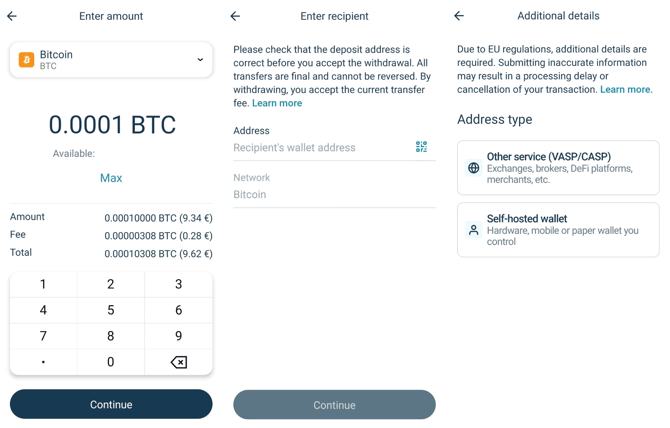Select Other service (VASP/CASP) address type
Image resolution: width=670 pixels, height=428 pixels.
point(558,168)
